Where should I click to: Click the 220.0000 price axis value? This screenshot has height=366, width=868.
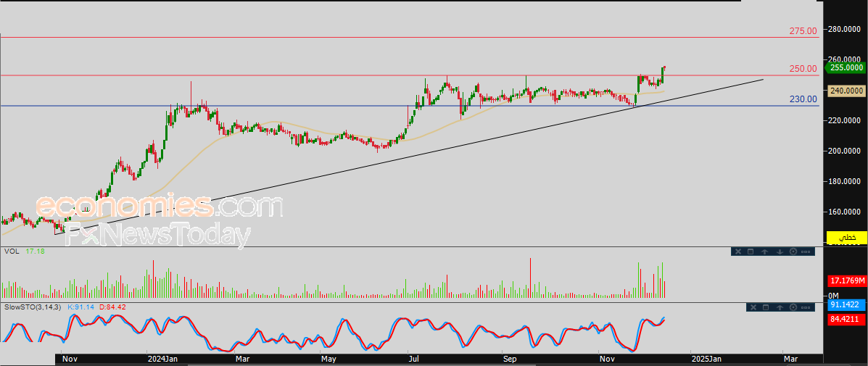coord(844,120)
